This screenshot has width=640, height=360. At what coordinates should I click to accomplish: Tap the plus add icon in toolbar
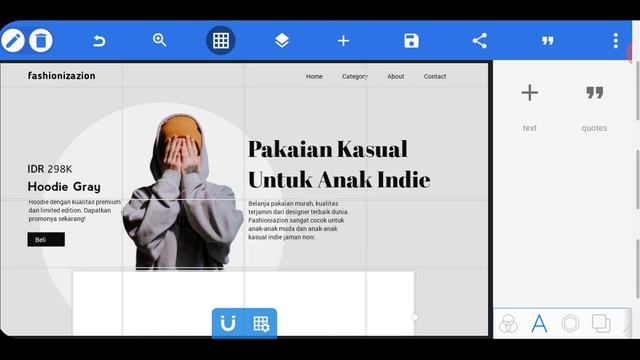tap(343, 41)
